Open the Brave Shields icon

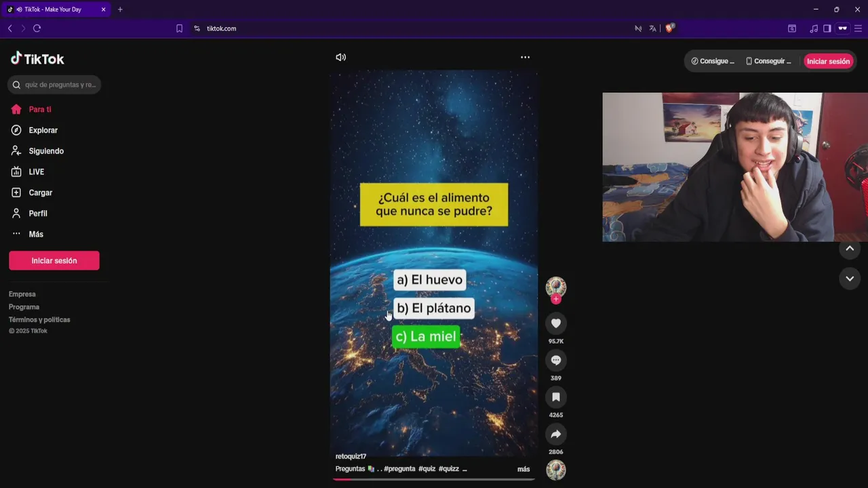670,28
